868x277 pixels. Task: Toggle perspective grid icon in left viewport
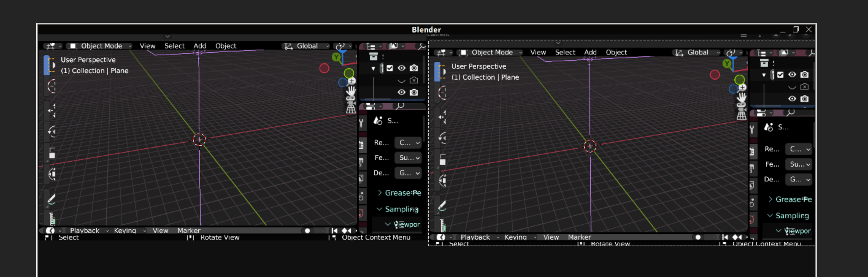[x=351, y=109]
